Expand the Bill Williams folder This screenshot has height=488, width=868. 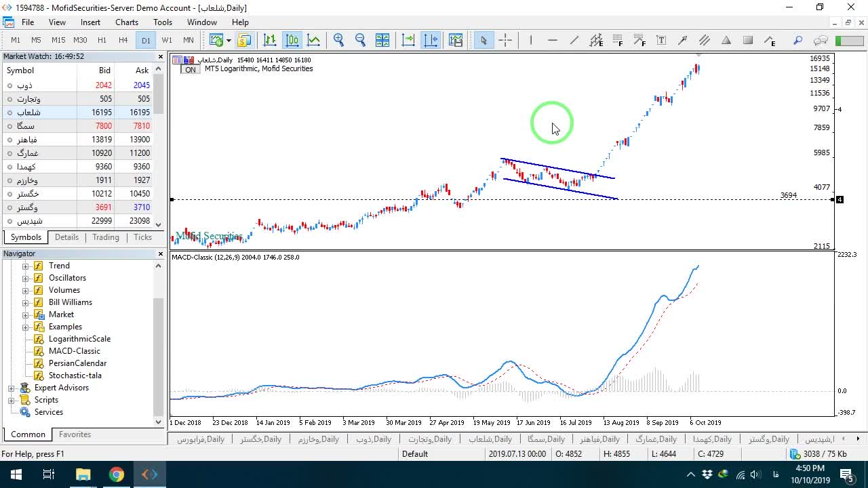(26, 302)
